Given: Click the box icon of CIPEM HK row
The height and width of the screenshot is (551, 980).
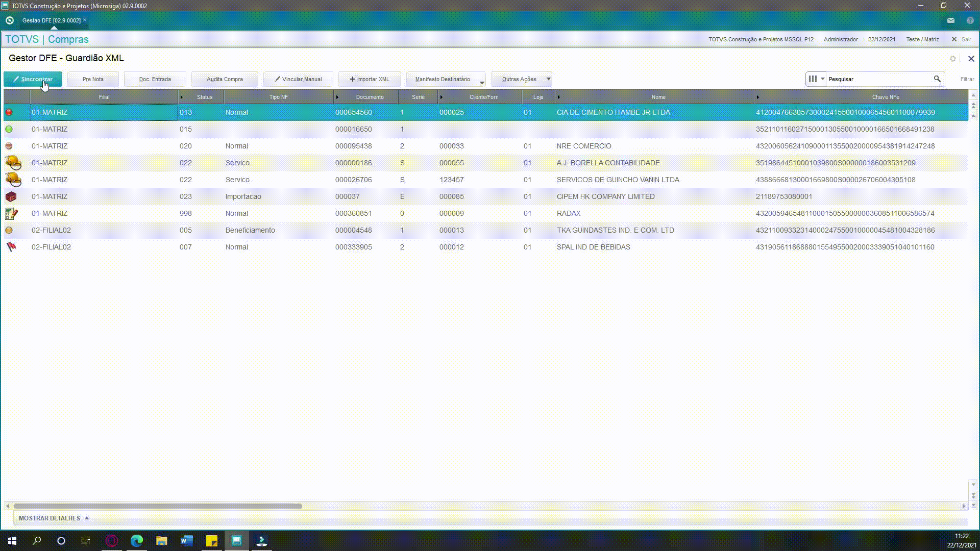Looking at the screenshot, I should point(11,196).
